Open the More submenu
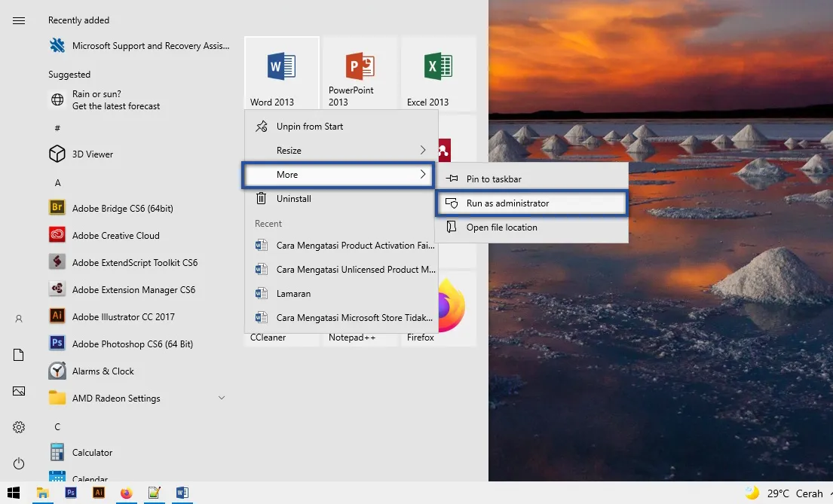The image size is (833, 504). pyautogui.click(x=337, y=174)
